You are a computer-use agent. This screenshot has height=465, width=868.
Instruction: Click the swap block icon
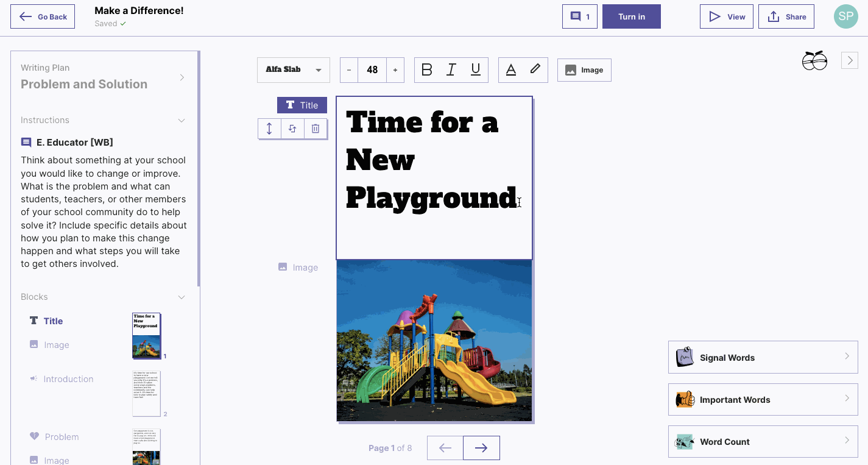click(x=292, y=129)
